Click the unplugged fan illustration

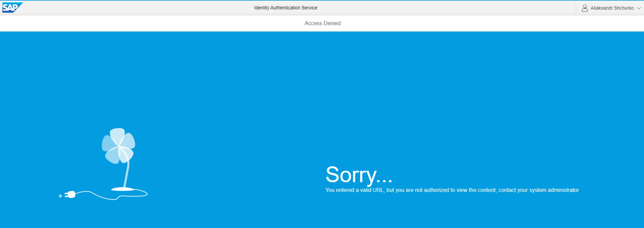point(103,164)
